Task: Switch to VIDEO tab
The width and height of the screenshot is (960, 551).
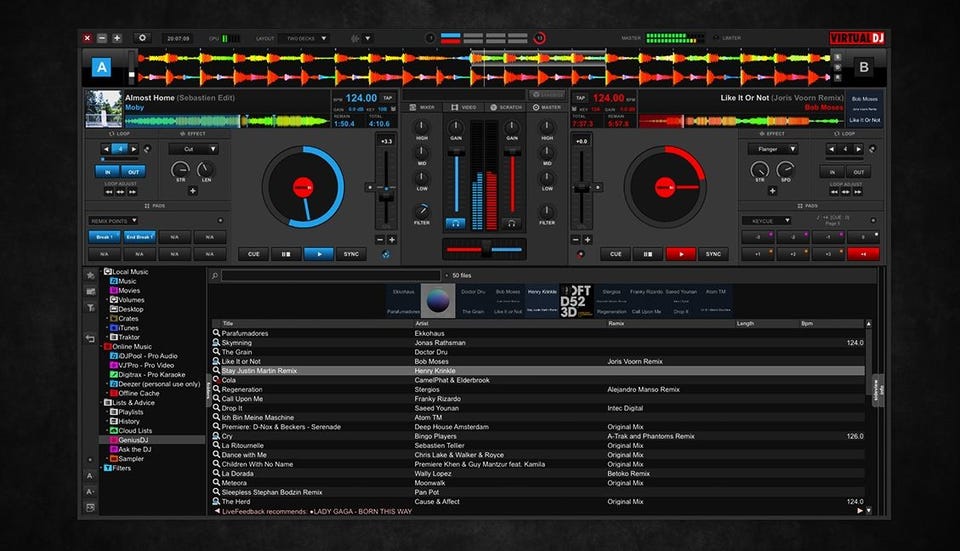Action: pyautogui.click(x=463, y=107)
